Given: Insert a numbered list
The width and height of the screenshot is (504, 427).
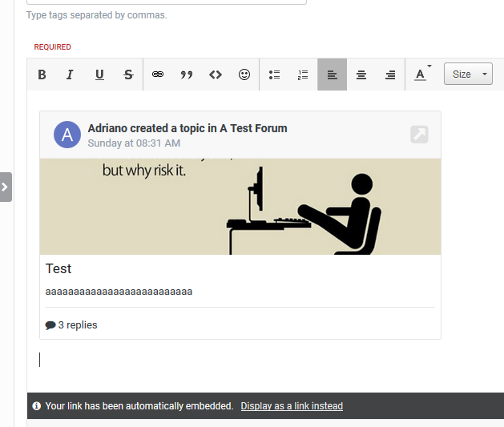Looking at the screenshot, I should point(303,75).
